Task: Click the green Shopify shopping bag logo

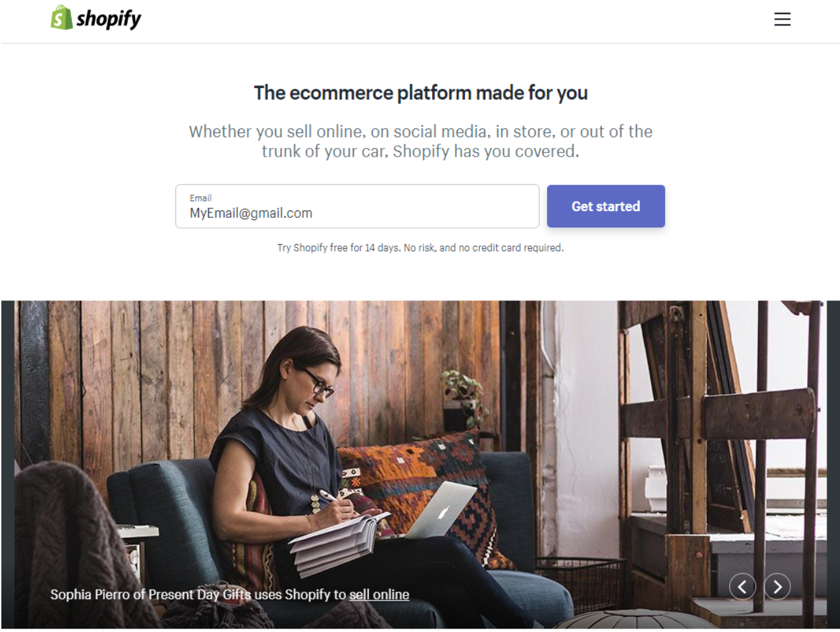Action: tap(61, 18)
